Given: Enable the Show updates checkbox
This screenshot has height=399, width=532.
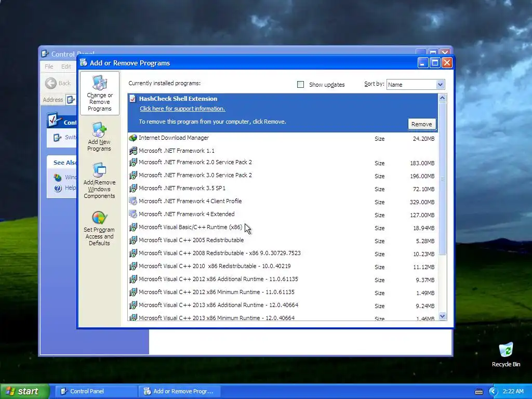Looking at the screenshot, I should pyautogui.click(x=300, y=85).
